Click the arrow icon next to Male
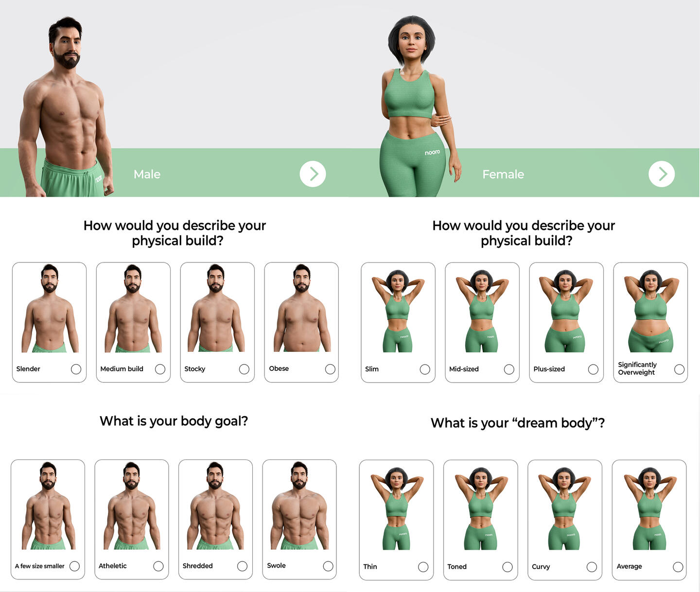 pyautogui.click(x=313, y=174)
